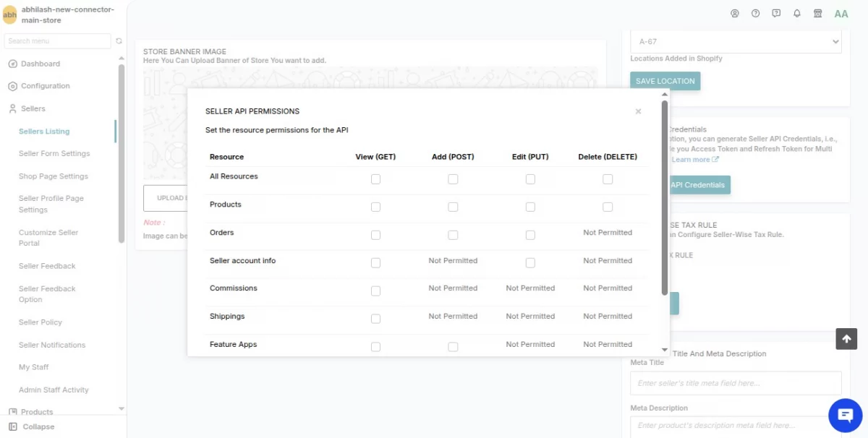Screen dimensions: 868x438
Task: Click the store front icon in header
Action: pos(818,14)
